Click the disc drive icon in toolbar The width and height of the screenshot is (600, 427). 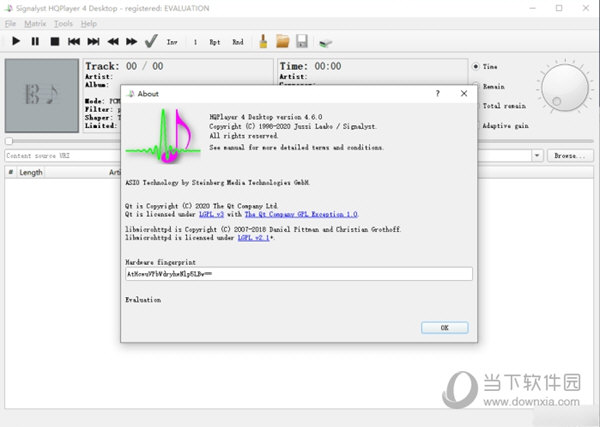(326, 42)
